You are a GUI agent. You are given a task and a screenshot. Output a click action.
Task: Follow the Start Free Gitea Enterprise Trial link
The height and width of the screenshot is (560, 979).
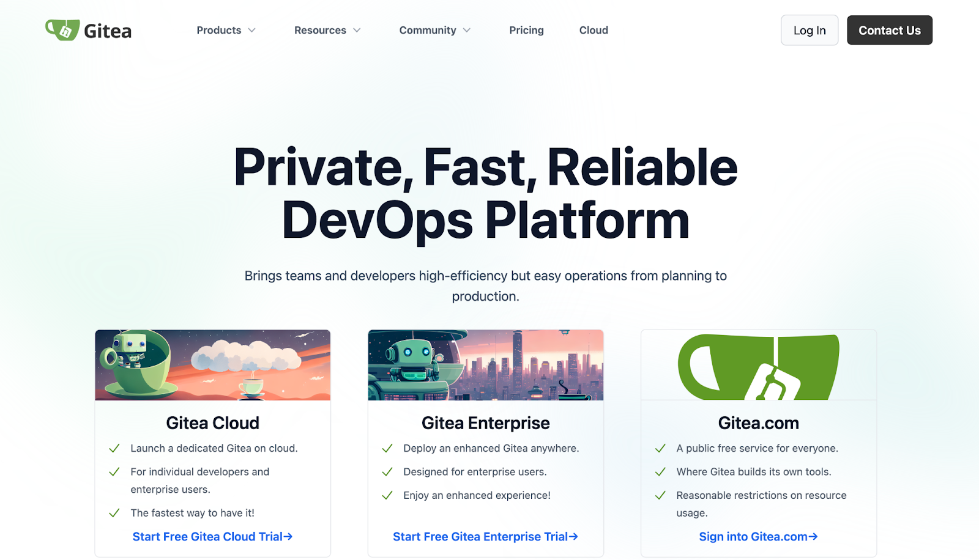(x=485, y=536)
